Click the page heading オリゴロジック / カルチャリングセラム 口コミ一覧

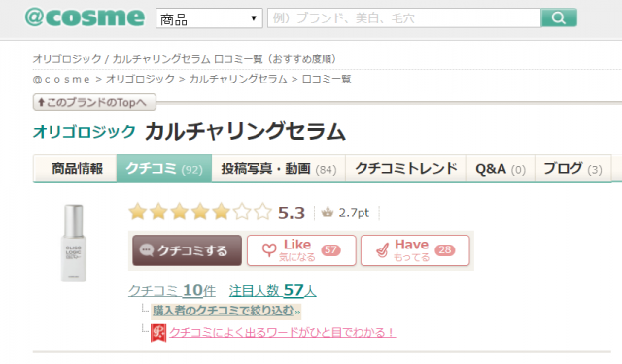click(185, 59)
